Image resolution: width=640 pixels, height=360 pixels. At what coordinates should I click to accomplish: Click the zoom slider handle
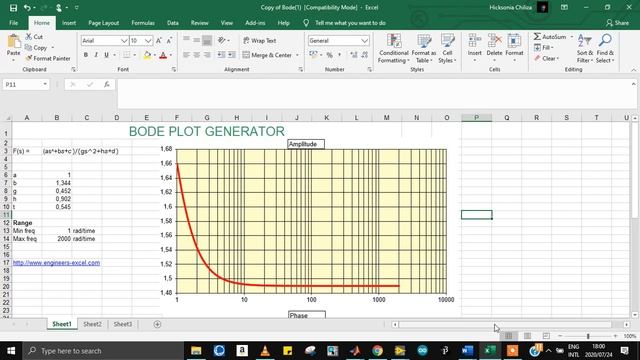[x=588, y=336]
